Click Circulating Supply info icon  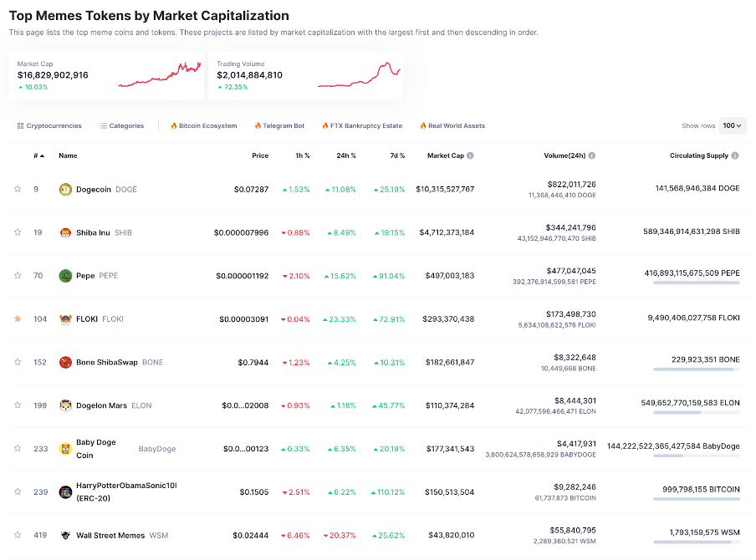tap(735, 155)
